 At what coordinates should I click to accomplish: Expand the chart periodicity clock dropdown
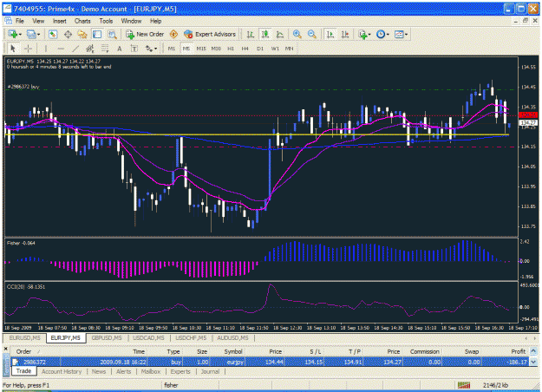tap(388, 35)
